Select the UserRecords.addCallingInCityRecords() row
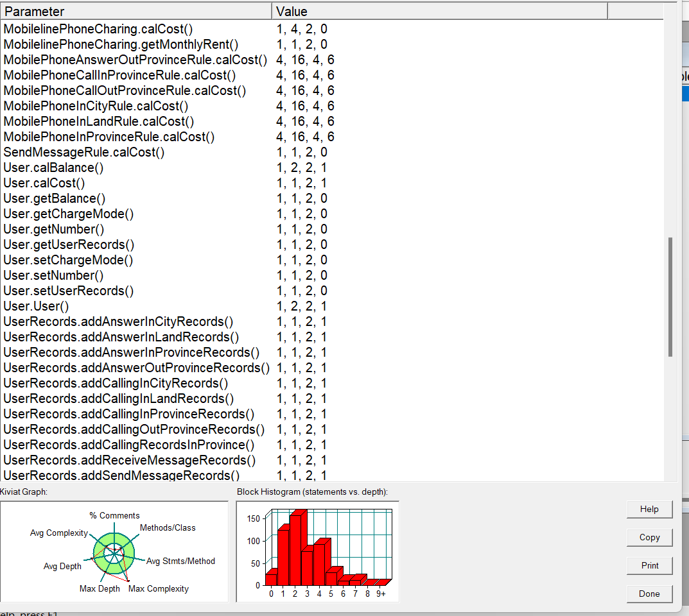Image resolution: width=689 pixels, height=616 pixels. pyautogui.click(x=332, y=383)
